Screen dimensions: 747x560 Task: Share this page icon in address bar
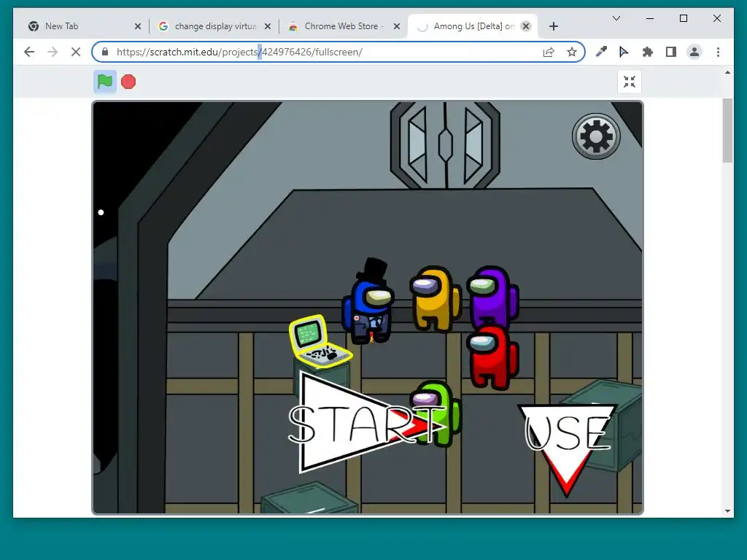pos(549,52)
